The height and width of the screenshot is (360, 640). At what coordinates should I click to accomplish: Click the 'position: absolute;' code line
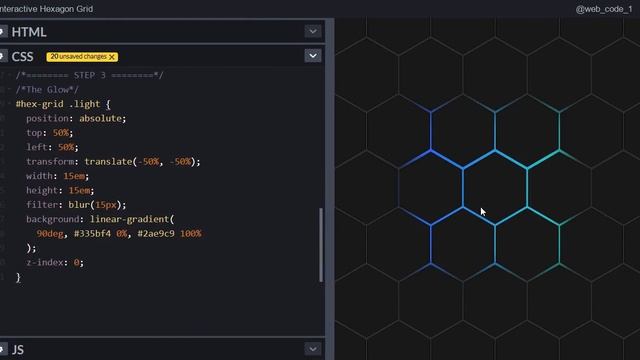coord(76,118)
